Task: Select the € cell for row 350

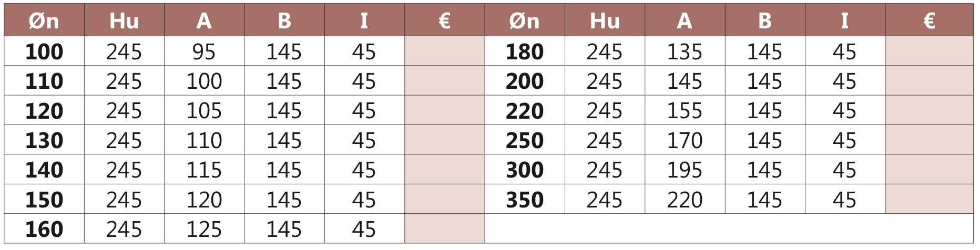Action: 929,200
